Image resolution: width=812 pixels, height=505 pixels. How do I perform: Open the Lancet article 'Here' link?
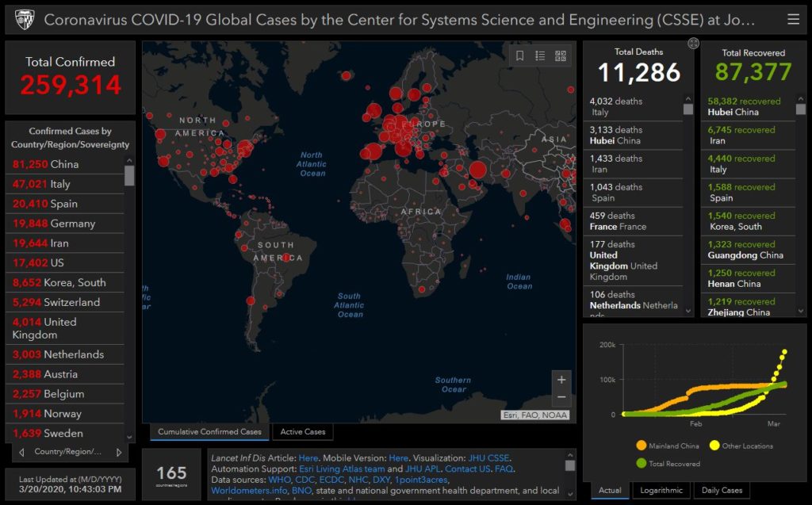(308, 458)
